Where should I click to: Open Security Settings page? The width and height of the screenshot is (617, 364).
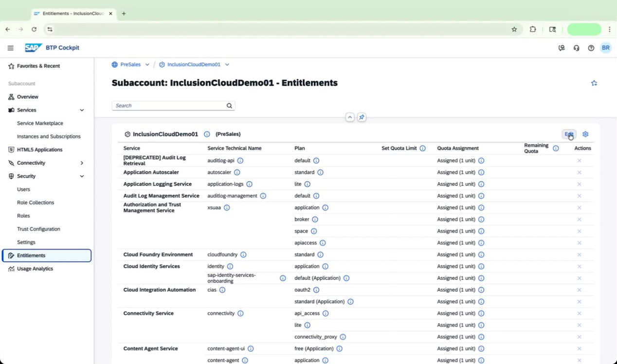(x=26, y=242)
